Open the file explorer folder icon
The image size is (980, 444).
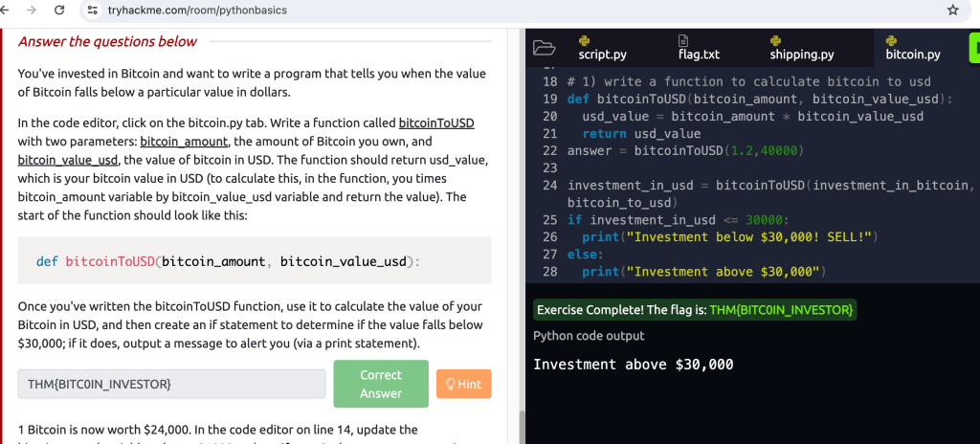pyautogui.click(x=544, y=48)
